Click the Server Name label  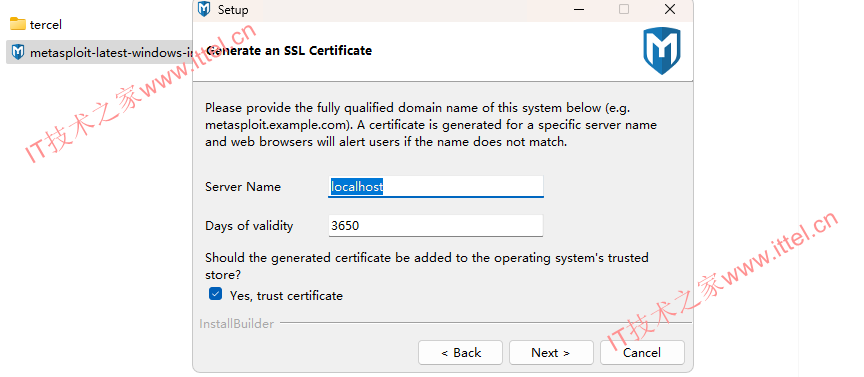(243, 187)
